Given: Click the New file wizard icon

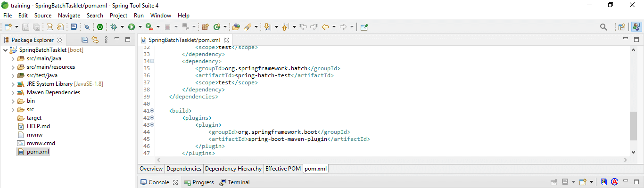Looking at the screenshot, I should coord(8,27).
